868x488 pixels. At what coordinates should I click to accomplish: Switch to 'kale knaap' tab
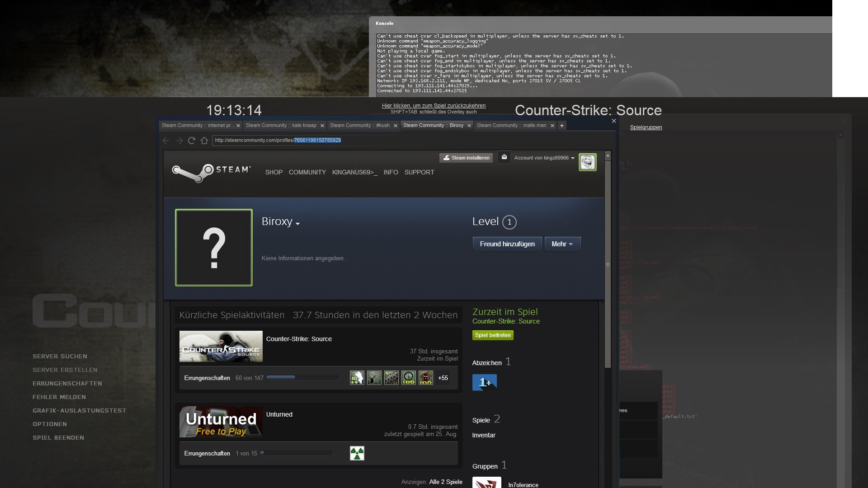[x=281, y=126]
